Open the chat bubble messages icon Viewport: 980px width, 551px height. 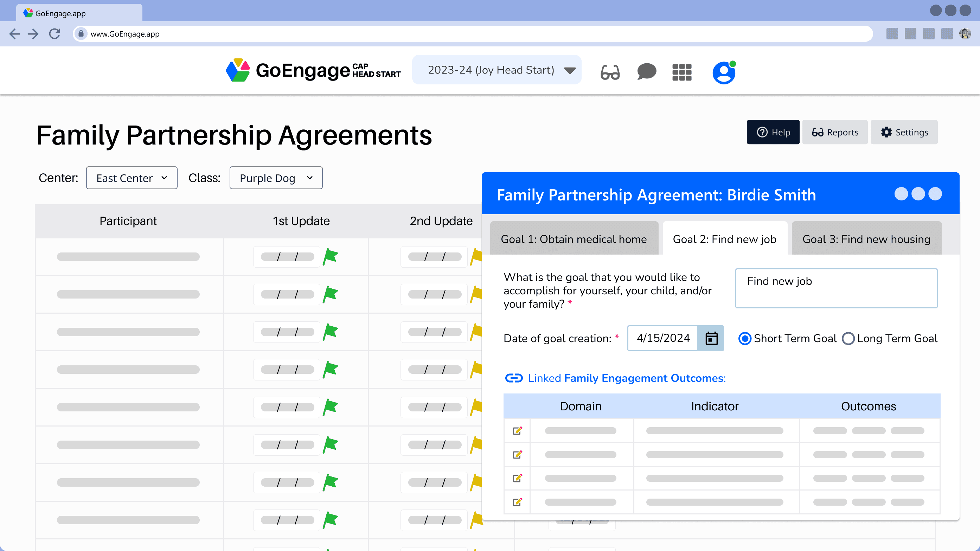point(646,71)
